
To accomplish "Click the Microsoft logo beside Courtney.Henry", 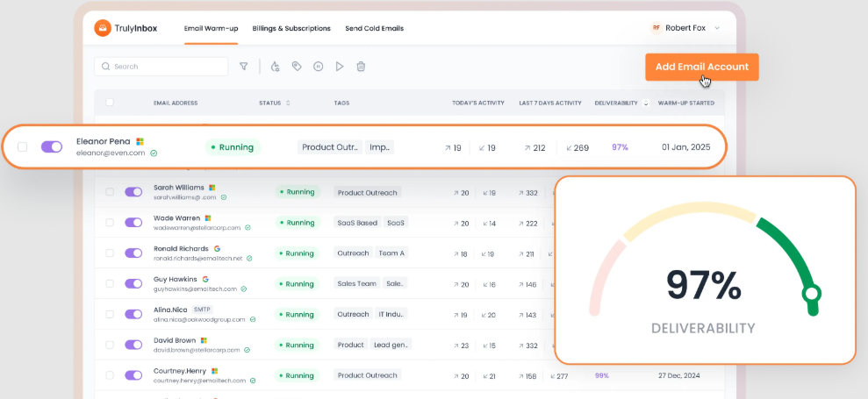I will (x=215, y=371).
